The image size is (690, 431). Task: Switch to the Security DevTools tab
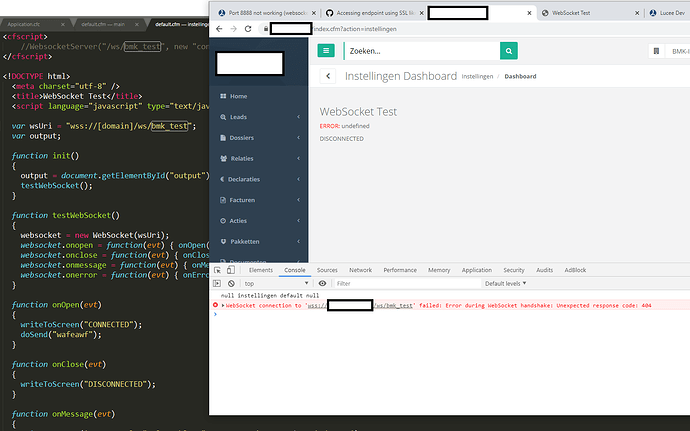514,270
